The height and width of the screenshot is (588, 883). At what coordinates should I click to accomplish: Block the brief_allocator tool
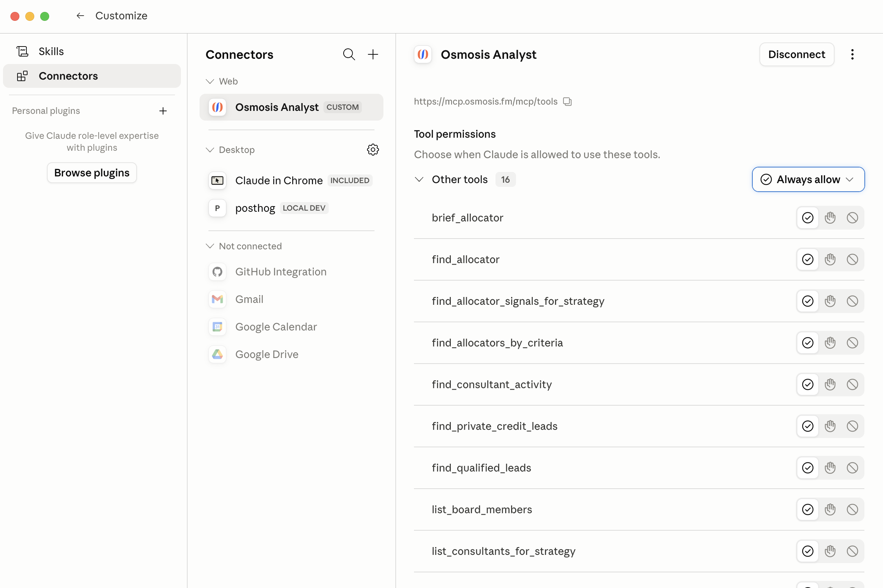coord(852,218)
